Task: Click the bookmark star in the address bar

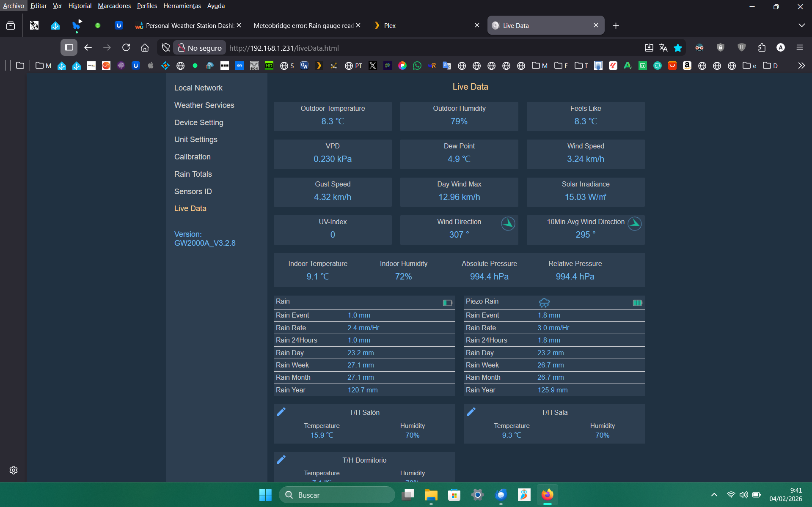Action: pos(678,48)
